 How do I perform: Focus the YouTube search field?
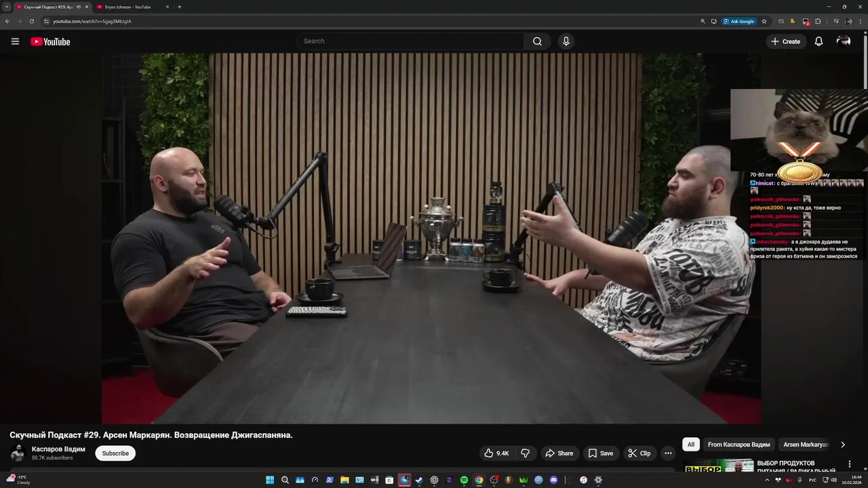pos(410,41)
